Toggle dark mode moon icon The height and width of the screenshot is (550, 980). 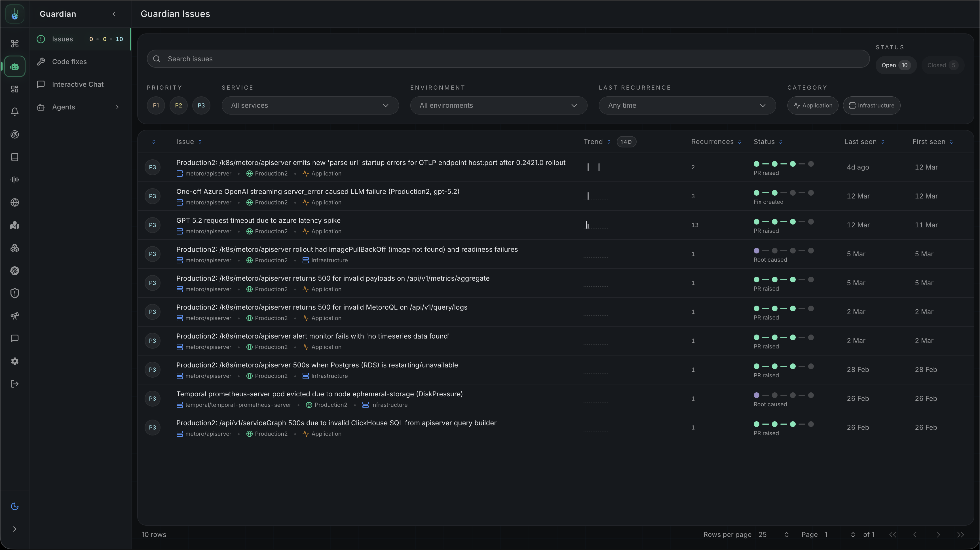point(14,506)
